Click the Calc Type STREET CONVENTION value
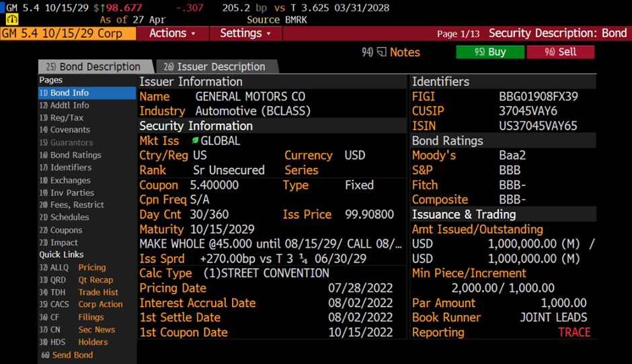632x364 pixels. tap(266, 273)
